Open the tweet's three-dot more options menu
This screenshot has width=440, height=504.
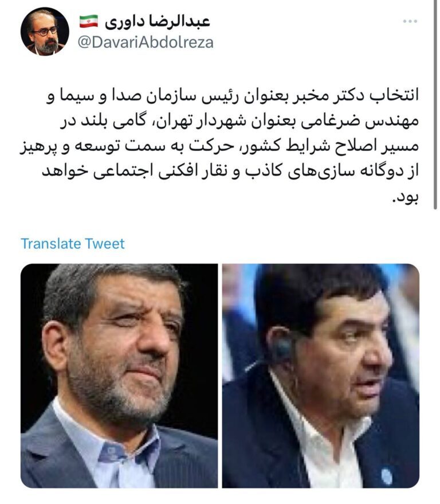(410, 21)
